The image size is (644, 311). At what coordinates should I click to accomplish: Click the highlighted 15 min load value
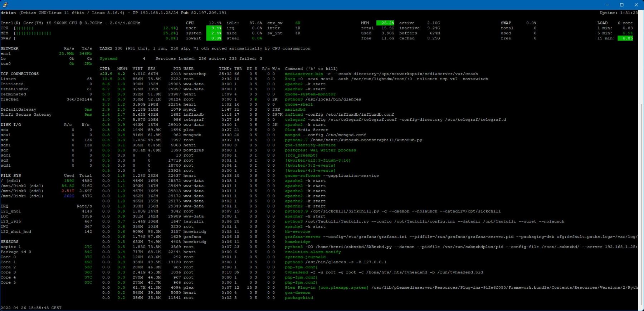(x=625, y=38)
